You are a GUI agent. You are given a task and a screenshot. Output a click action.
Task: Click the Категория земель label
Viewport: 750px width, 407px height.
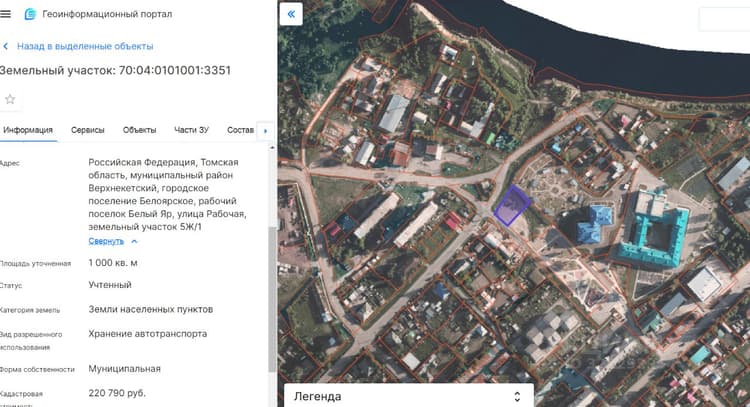coord(30,310)
